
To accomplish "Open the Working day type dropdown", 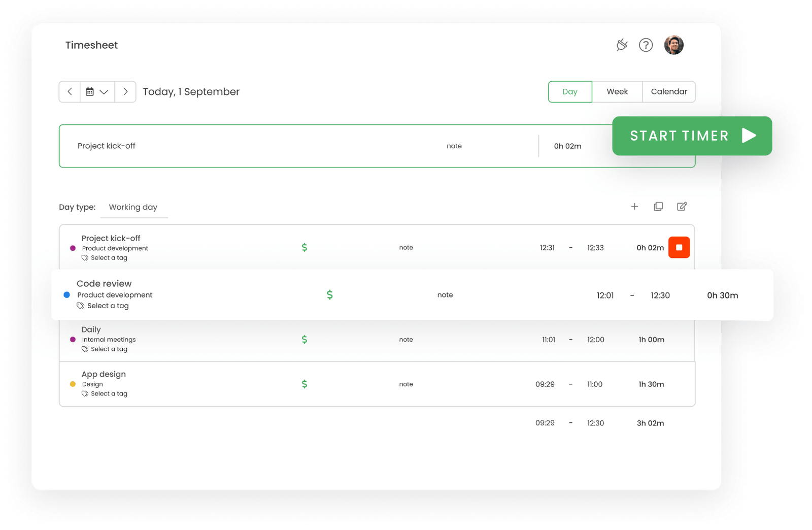I will (x=133, y=207).
